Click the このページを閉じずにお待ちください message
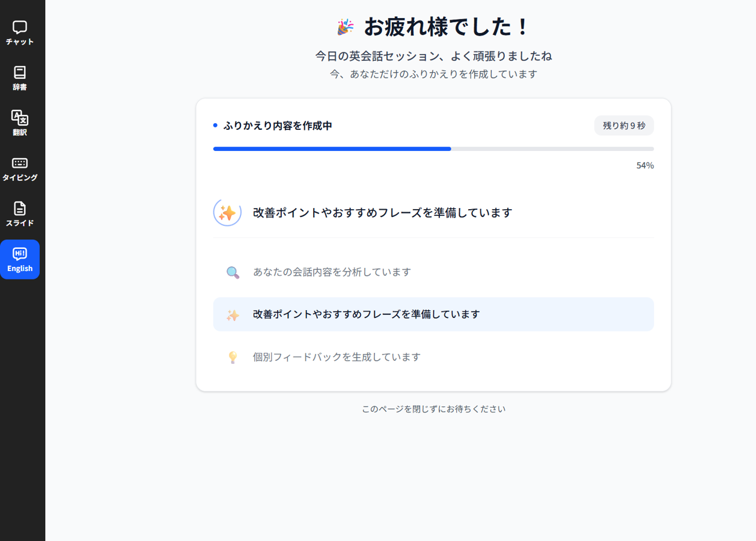This screenshot has width=756, height=541. 433,409
